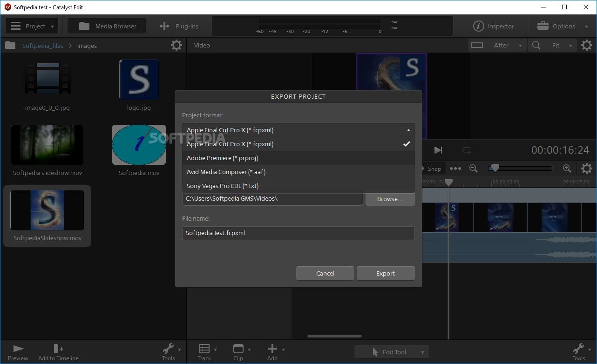Open the Project menu button
The width and height of the screenshot is (597, 364).
click(x=32, y=26)
